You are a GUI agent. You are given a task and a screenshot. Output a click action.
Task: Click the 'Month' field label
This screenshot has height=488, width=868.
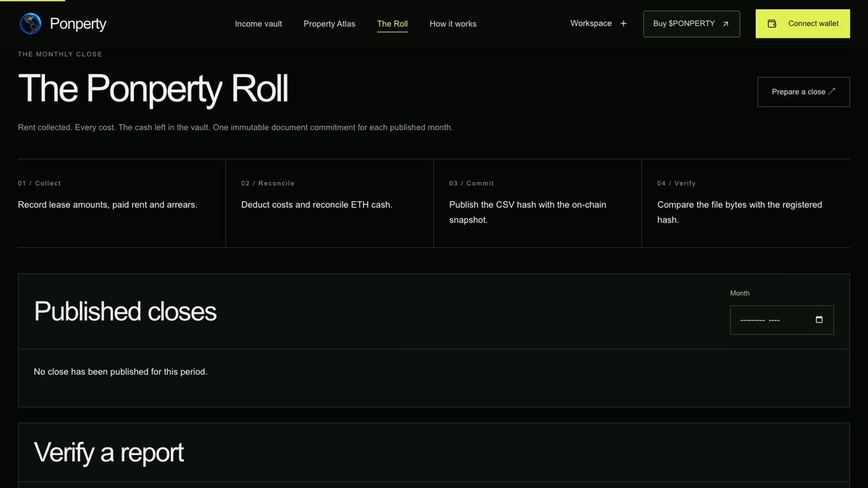click(x=740, y=294)
